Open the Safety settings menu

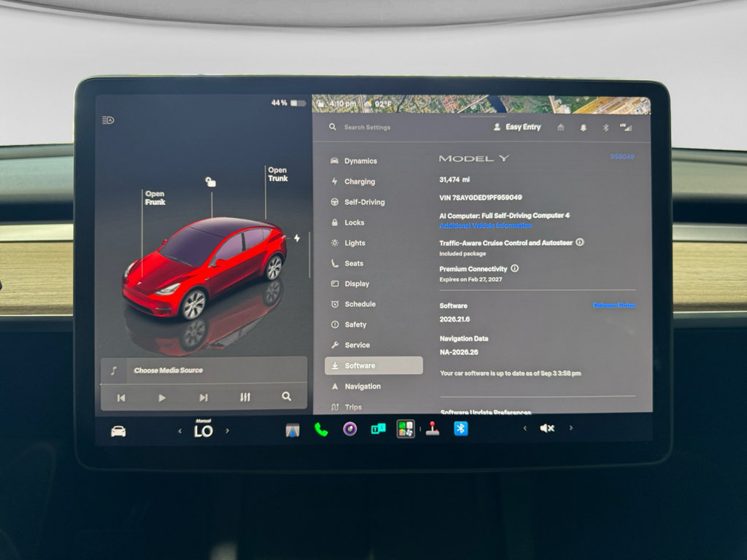click(x=348, y=324)
